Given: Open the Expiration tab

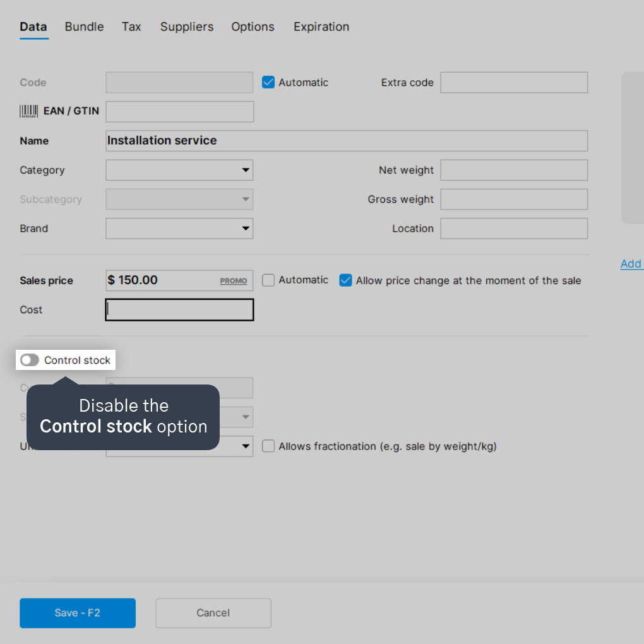Looking at the screenshot, I should coord(321,27).
